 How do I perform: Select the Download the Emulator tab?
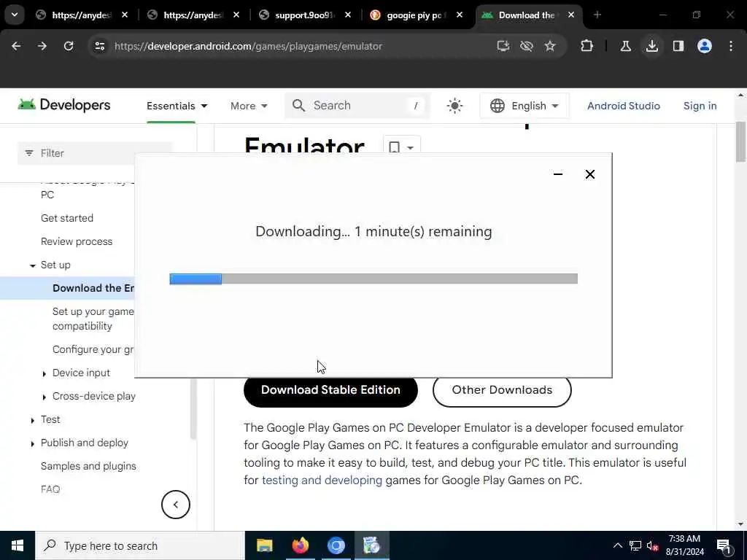coord(527,15)
